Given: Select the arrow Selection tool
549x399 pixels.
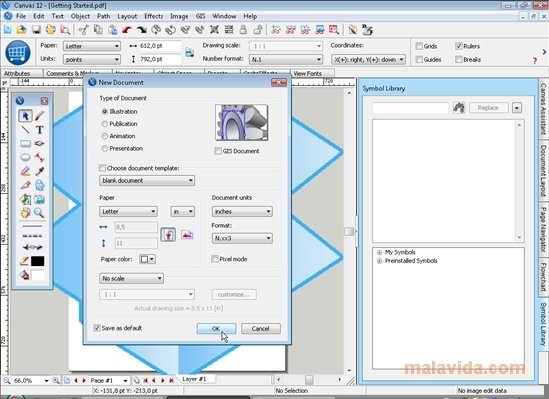Looking at the screenshot, I should (25, 116).
